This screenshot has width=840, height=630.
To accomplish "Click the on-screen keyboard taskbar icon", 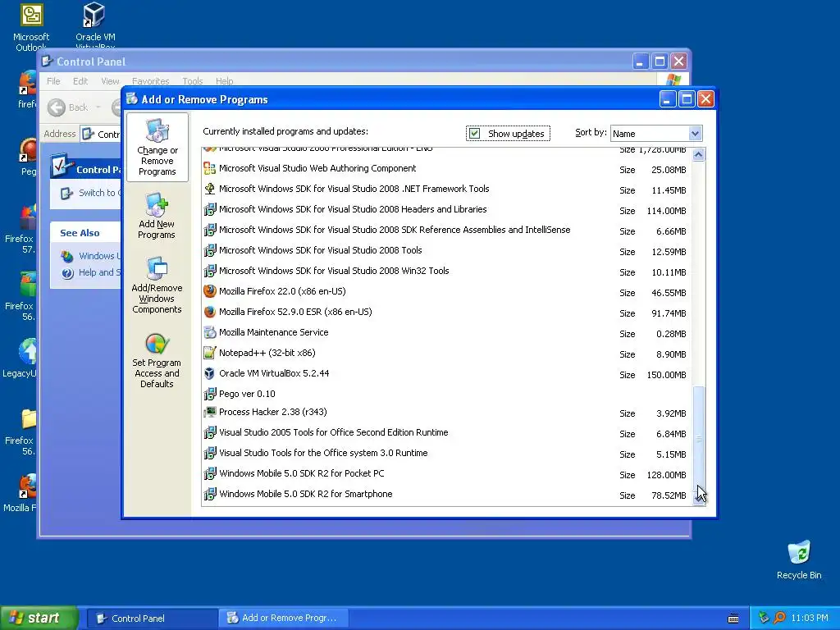I will pos(733,619).
